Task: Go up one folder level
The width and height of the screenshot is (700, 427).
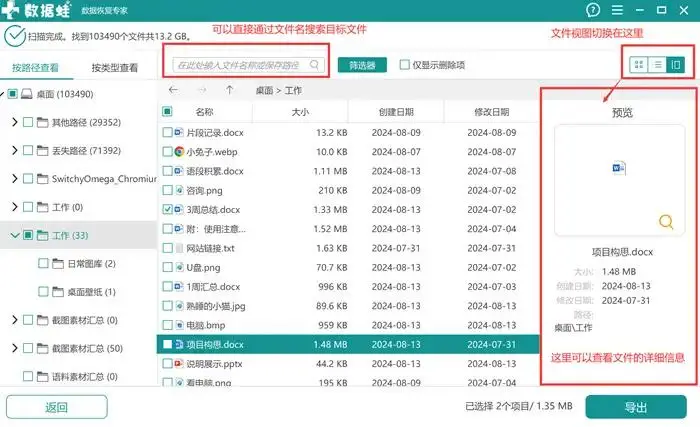Action: [229, 90]
